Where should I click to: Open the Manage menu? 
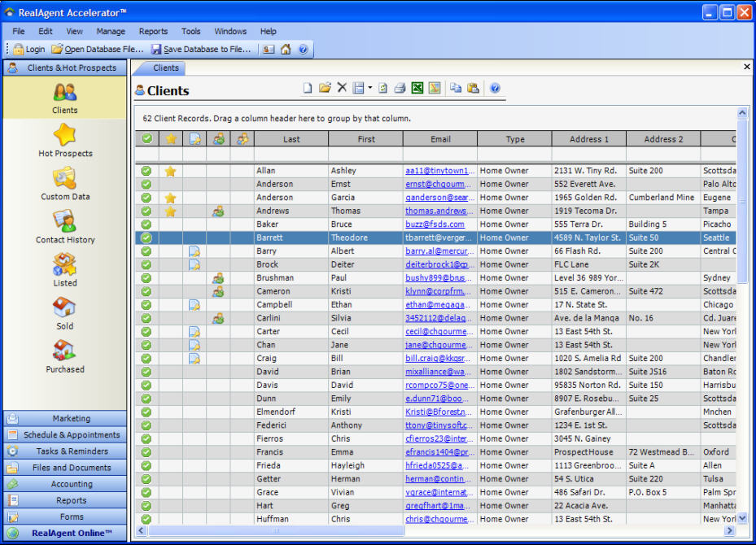click(111, 32)
